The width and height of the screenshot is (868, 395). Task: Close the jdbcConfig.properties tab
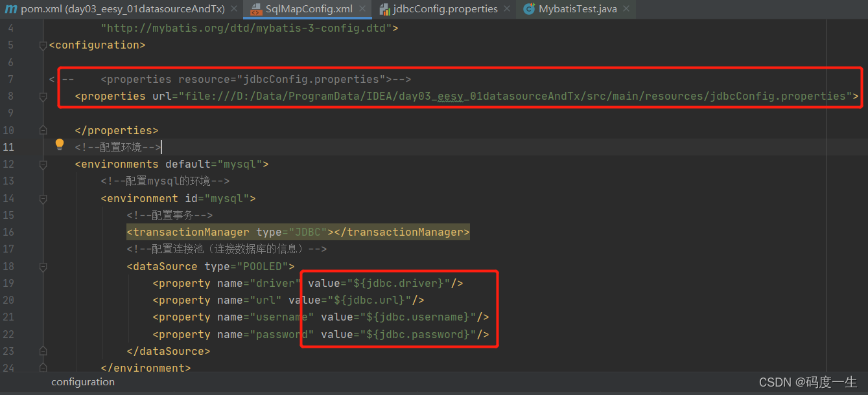point(507,9)
